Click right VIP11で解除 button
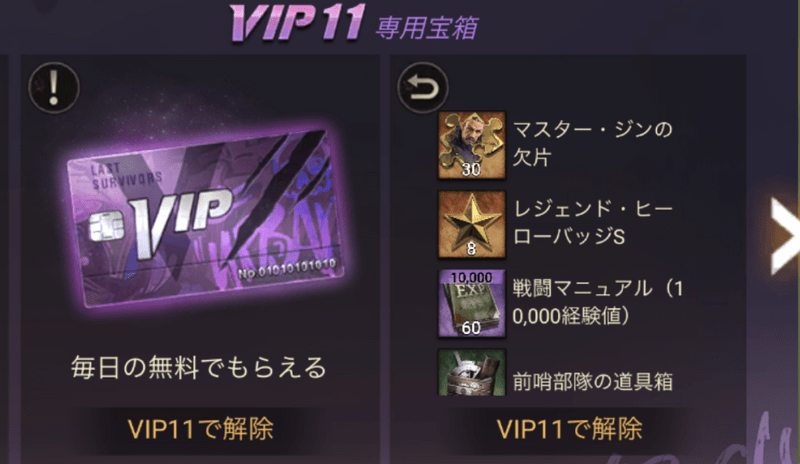Viewport: 800px width, 464px height. click(x=569, y=429)
